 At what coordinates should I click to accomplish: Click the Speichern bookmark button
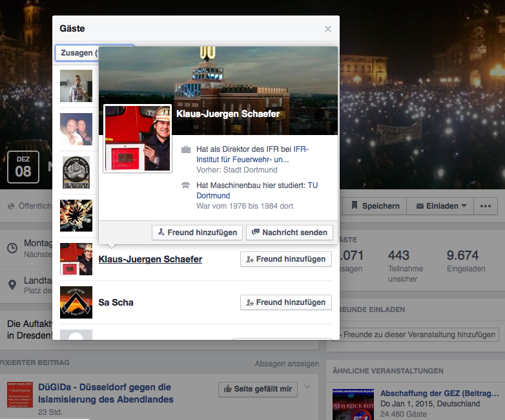(375, 206)
